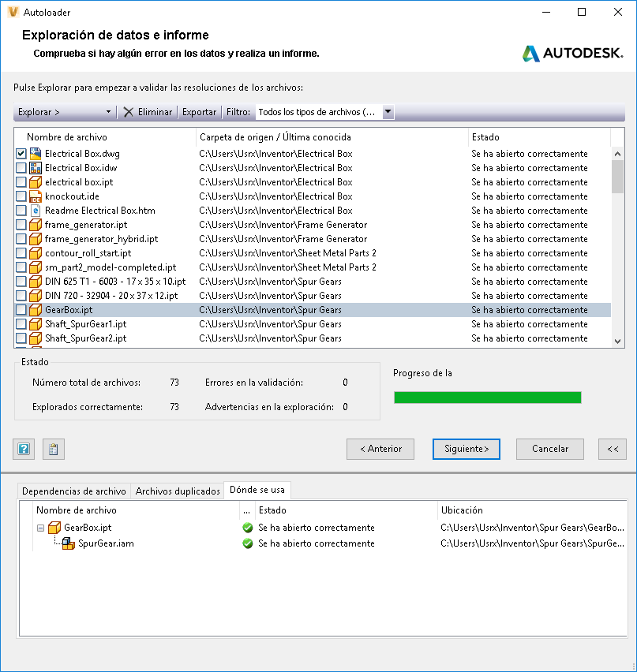
Task: Click the knockout.ide file icon
Action: click(x=36, y=196)
